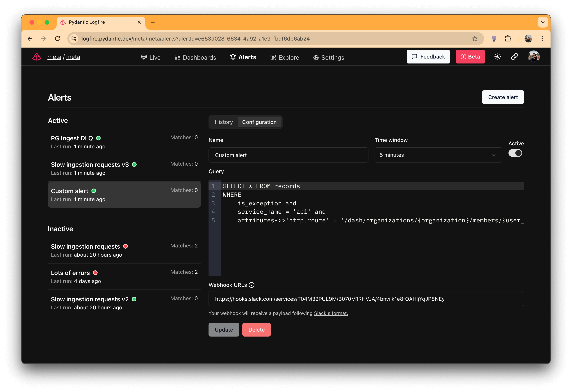
Task: Toggle the Active alert switch
Action: (x=515, y=153)
